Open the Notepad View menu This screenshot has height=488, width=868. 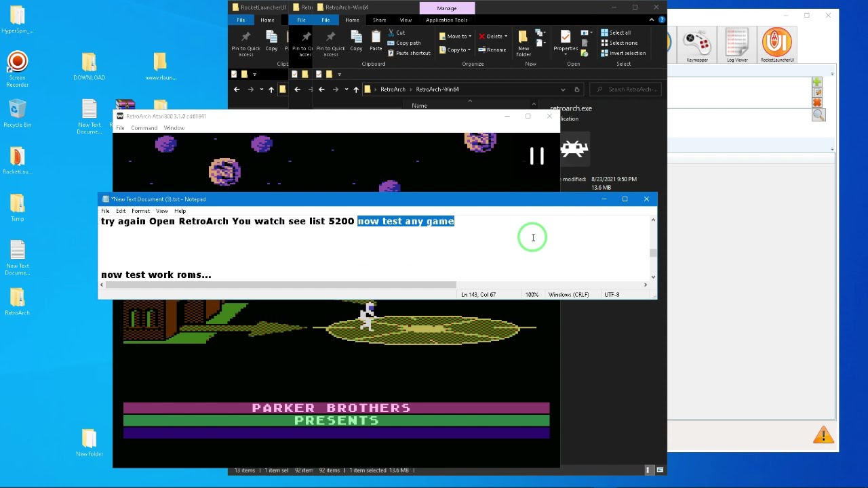(x=161, y=211)
